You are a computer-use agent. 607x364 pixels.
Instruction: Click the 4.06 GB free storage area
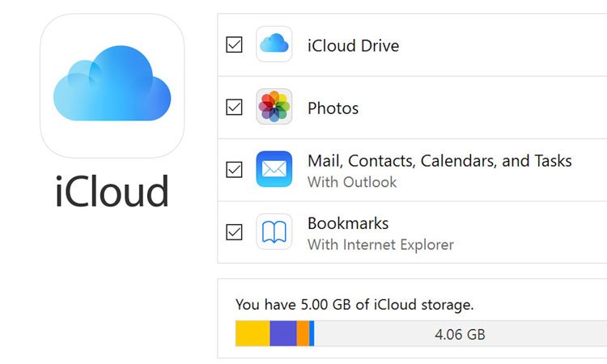click(x=460, y=333)
